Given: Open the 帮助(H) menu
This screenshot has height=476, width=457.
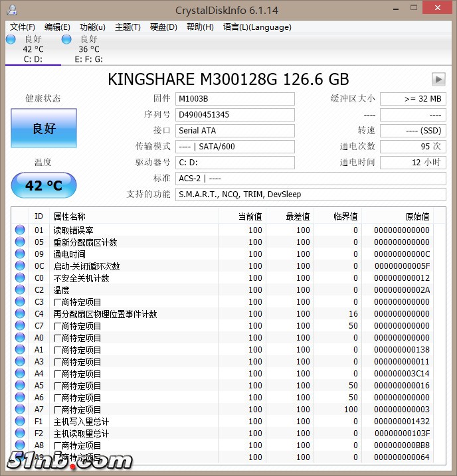Looking at the screenshot, I should click(x=200, y=27).
